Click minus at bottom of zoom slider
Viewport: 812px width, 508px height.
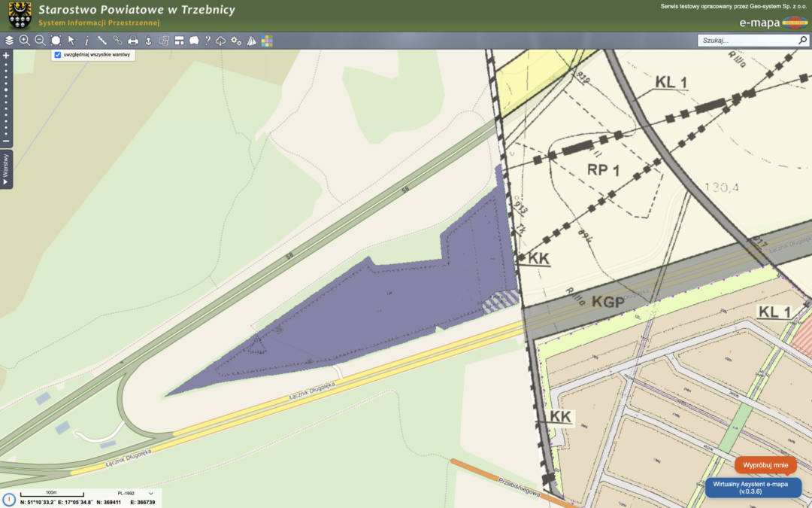click(6, 141)
